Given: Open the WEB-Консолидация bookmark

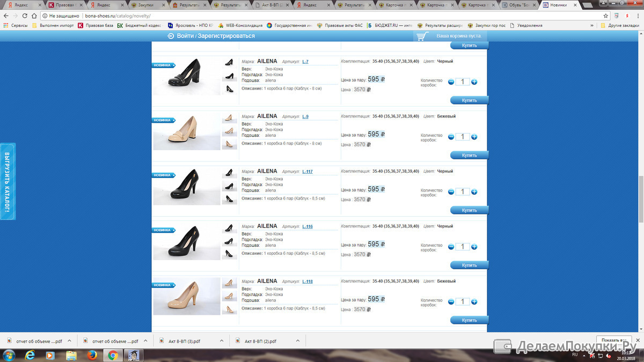Looking at the screenshot, I should pos(240,25).
